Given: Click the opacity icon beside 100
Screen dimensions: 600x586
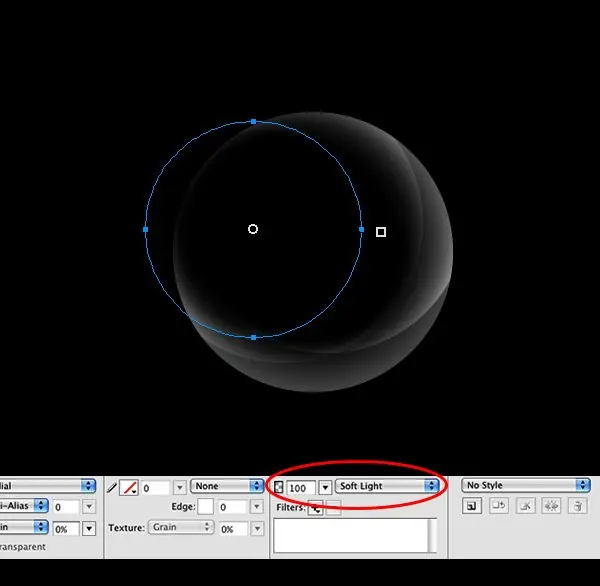Looking at the screenshot, I should tap(278, 487).
